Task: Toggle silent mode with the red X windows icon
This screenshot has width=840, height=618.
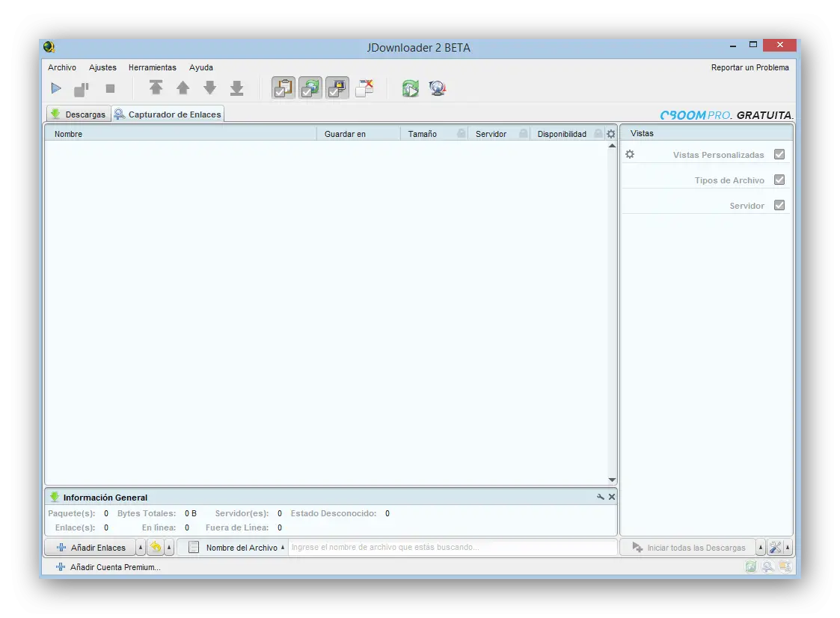Action: point(364,88)
